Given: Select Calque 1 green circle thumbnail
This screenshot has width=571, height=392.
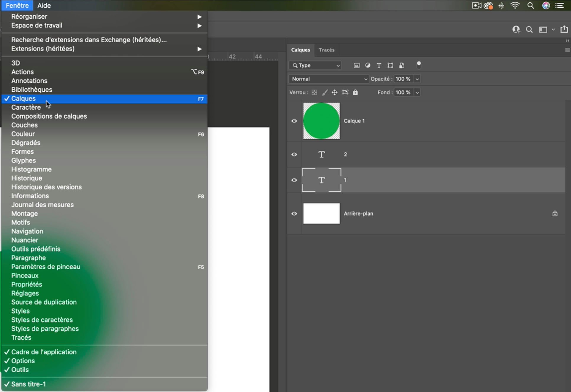Looking at the screenshot, I should click(322, 121).
